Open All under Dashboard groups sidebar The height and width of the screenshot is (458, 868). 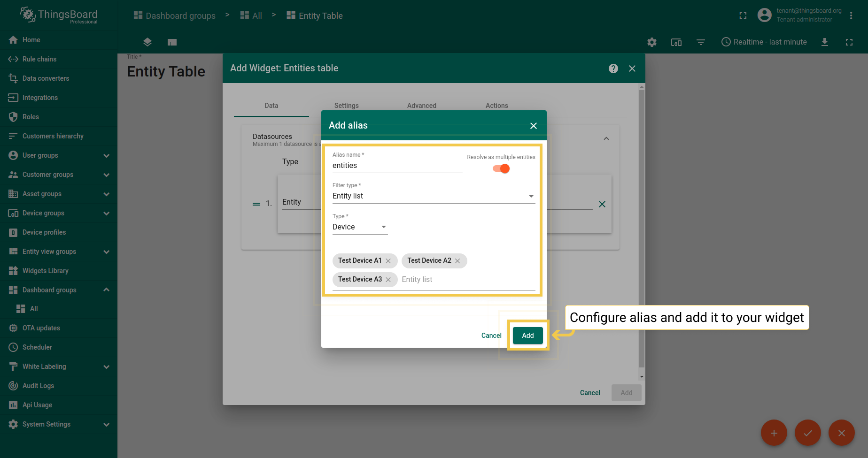(34, 309)
